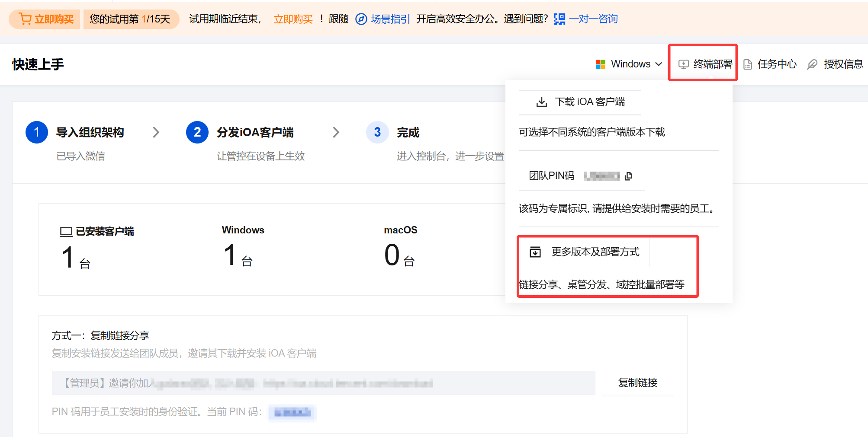Open the 一对一咨询 link
Viewport: 868px width, 437px height.
coord(593,19)
